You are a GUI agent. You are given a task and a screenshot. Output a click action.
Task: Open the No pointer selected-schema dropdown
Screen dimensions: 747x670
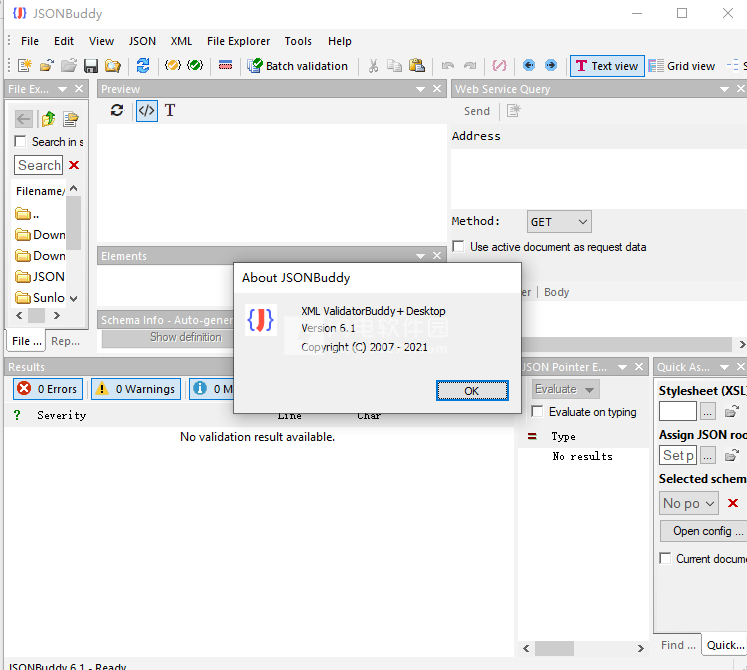point(689,503)
